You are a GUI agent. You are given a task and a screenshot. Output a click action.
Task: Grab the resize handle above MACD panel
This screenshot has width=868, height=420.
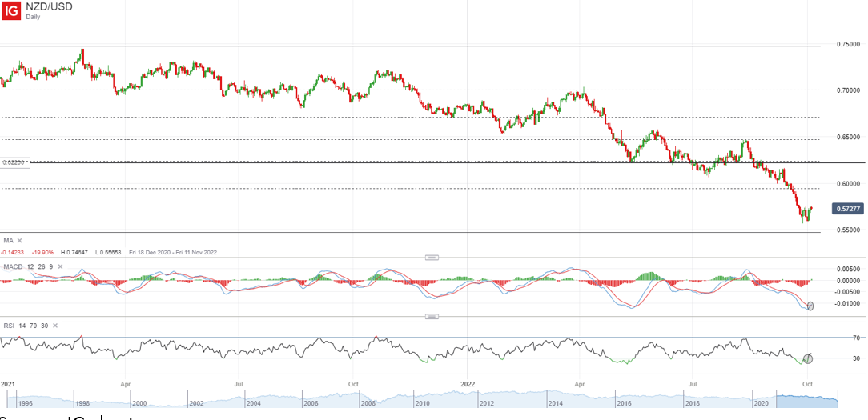coord(432,258)
